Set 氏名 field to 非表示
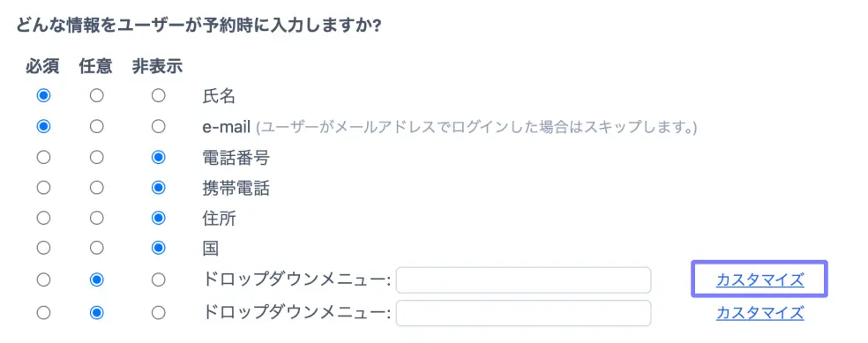 [x=158, y=96]
